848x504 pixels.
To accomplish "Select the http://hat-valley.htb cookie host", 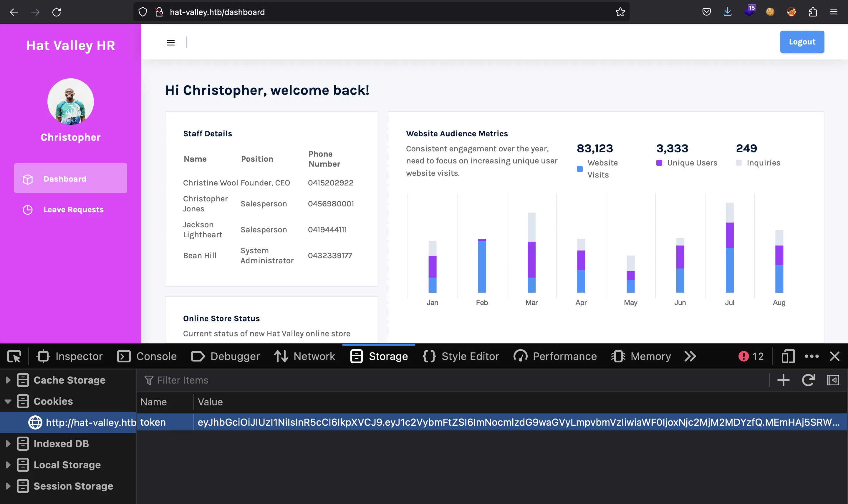I will coord(68,422).
